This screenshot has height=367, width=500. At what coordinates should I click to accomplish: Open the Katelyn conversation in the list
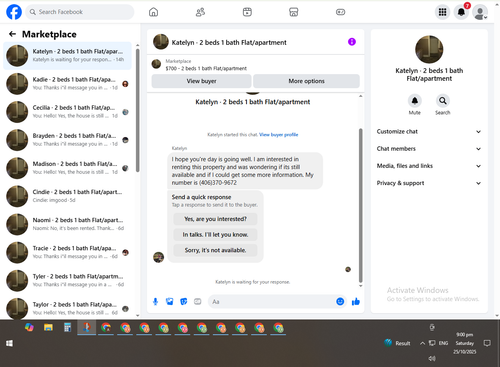pos(68,56)
